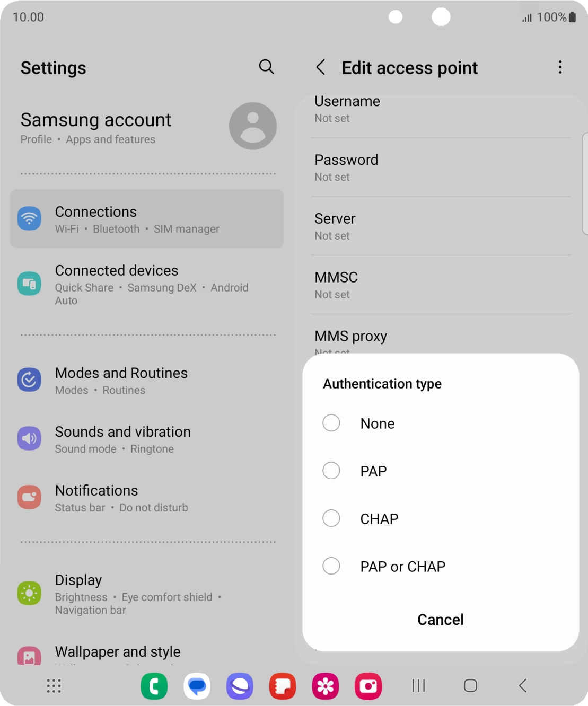Select CHAP radio option

[x=331, y=518]
